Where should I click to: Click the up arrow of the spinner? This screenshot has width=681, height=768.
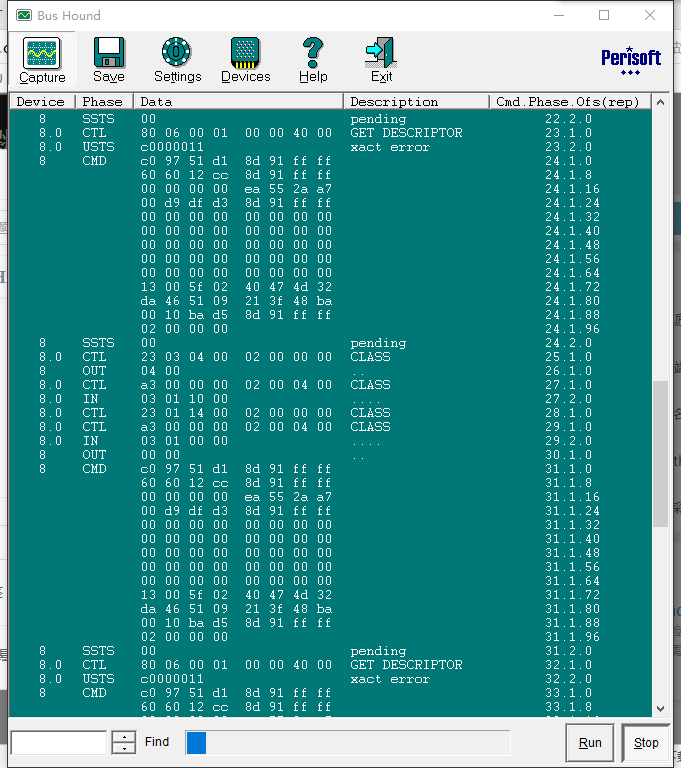(x=124, y=737)
